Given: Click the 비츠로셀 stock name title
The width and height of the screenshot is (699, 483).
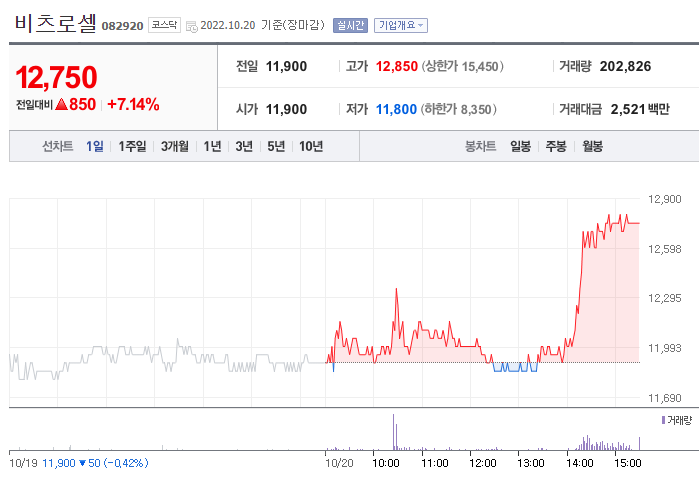Looking at the screenshot, I should (x=56, y=23).
